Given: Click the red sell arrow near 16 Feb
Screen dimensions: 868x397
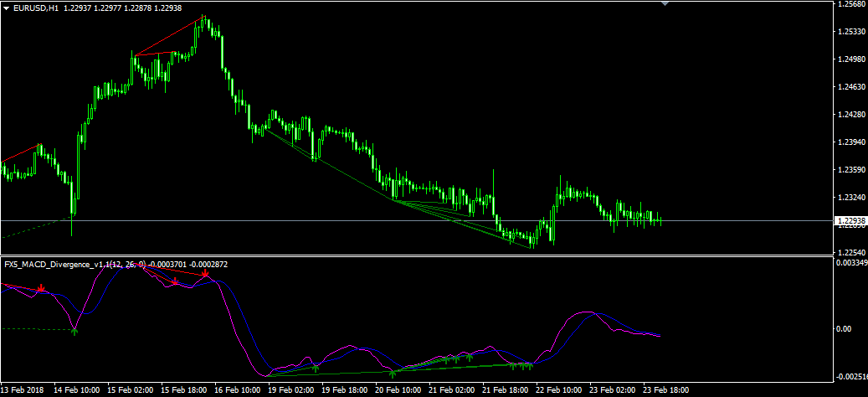Looking at the screenshot, I should click(204, 274).
